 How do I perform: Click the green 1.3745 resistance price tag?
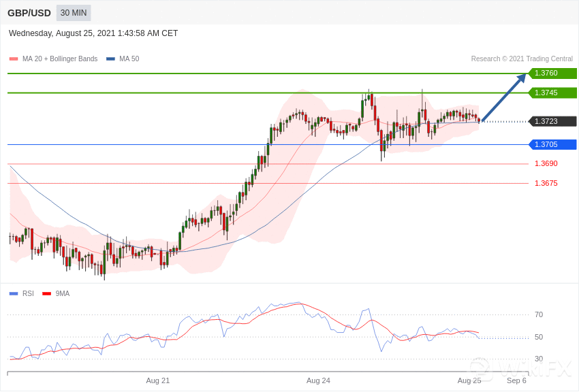pyautogui.click(x=552, y=93)
